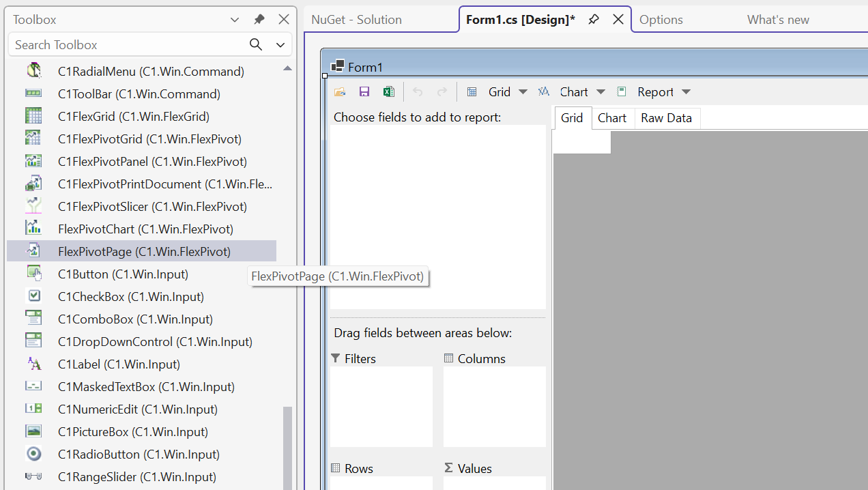Image resolution: width=868 pixels, height=490 pixels.
Task: Select the C1RadialMenu toolbox icon
Action: click(33, 71)
